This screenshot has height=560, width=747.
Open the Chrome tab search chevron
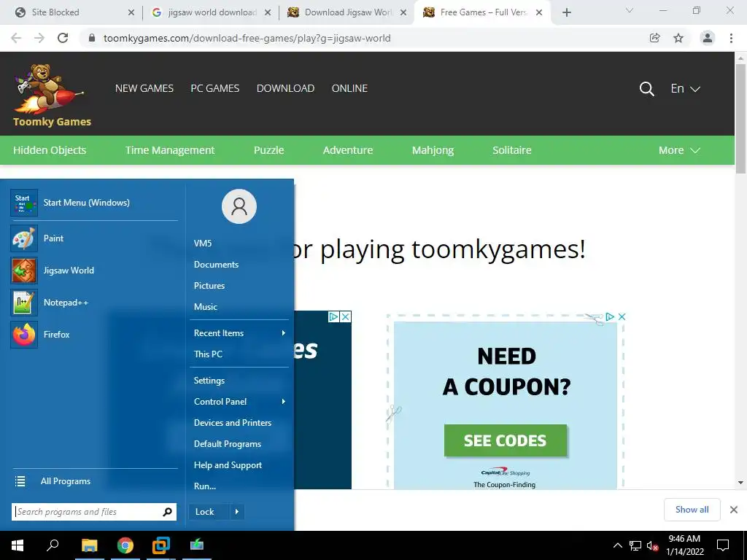630,10
